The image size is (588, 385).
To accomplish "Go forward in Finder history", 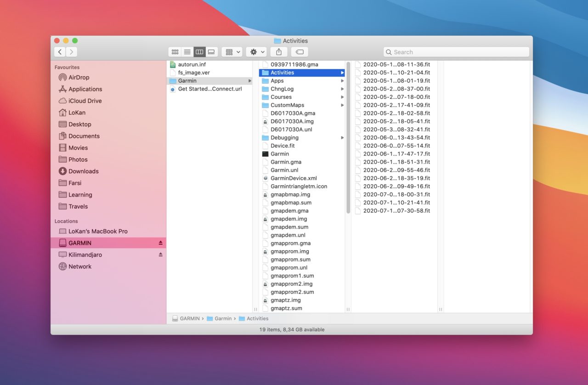I will point(72,52).
